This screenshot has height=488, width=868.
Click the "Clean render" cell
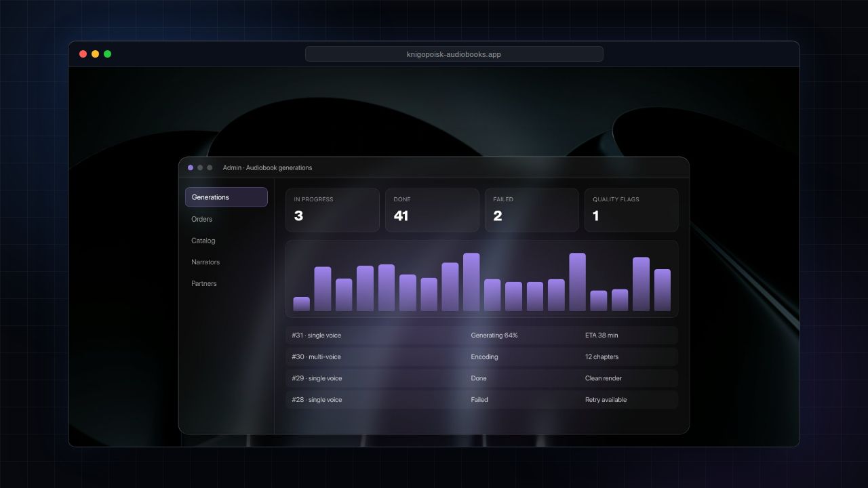(604, 378)
